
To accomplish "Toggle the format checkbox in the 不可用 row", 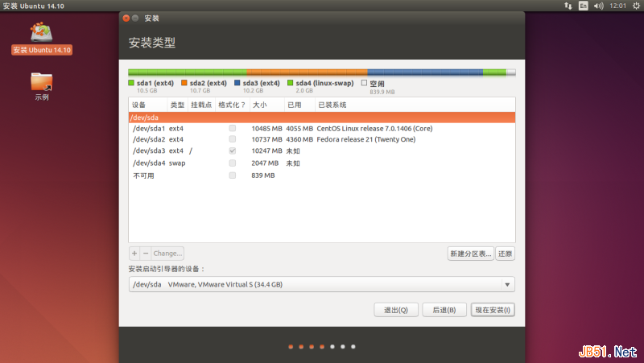I will [x=233, y=175].
